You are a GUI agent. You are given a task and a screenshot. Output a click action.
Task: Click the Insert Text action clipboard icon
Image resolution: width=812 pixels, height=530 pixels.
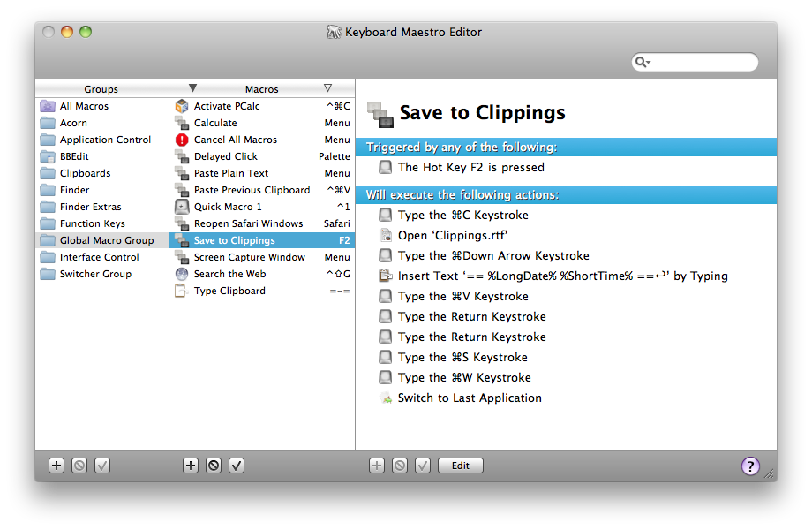[x=386, y=276]
